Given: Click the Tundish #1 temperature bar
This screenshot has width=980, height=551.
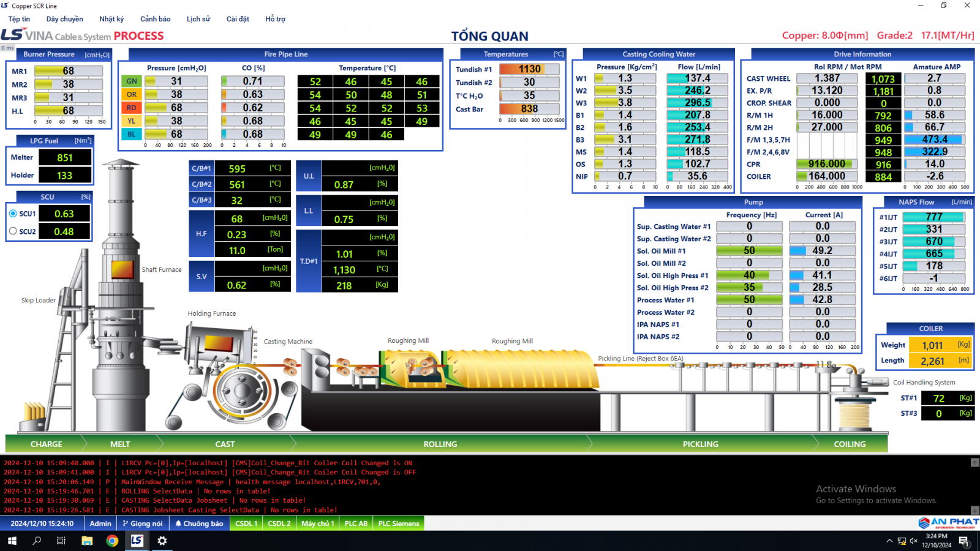Looking at the screenshot, I should click(x=529, y=69).
